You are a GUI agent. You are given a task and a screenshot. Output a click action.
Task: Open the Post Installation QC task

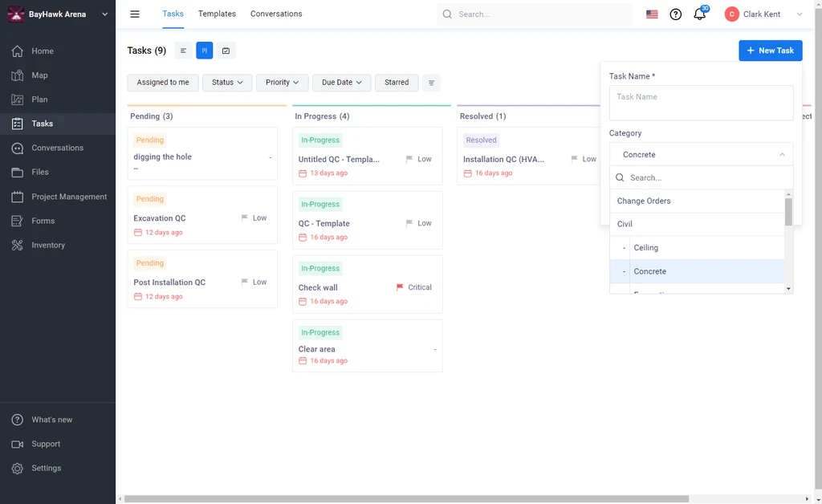click(201, 278)
